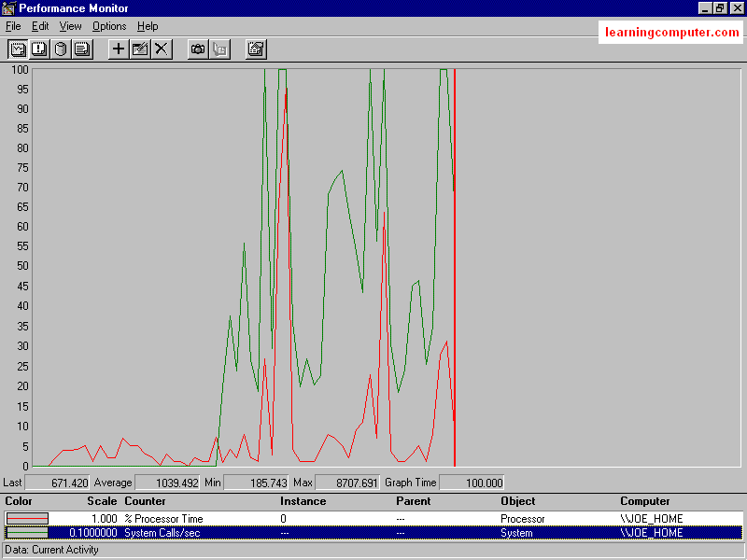This screenshot has height=560, width=747.
Task: Close the Performance Monitor window
Action: click(737, 8)
